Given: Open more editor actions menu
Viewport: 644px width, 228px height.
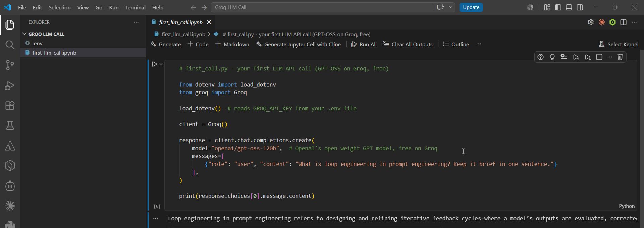Looking at the screenshot, I should 634,22.
